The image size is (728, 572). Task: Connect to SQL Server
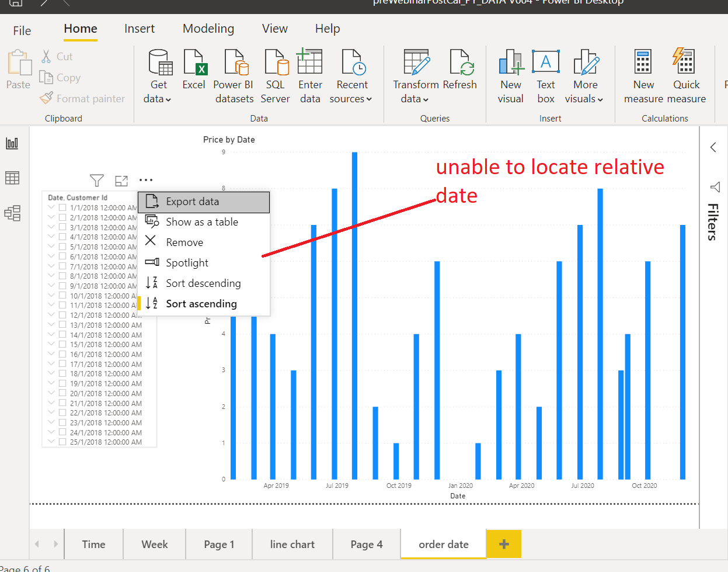(x=275, y=77)
